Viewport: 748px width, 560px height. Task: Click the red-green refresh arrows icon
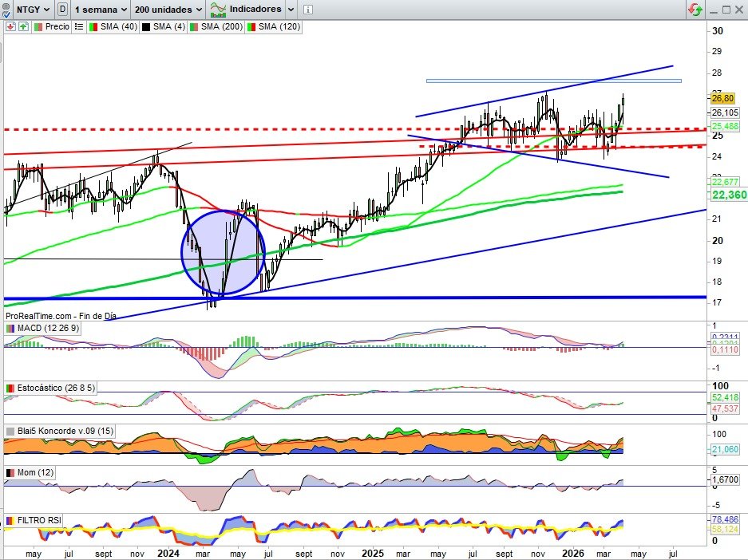point(695,10)
